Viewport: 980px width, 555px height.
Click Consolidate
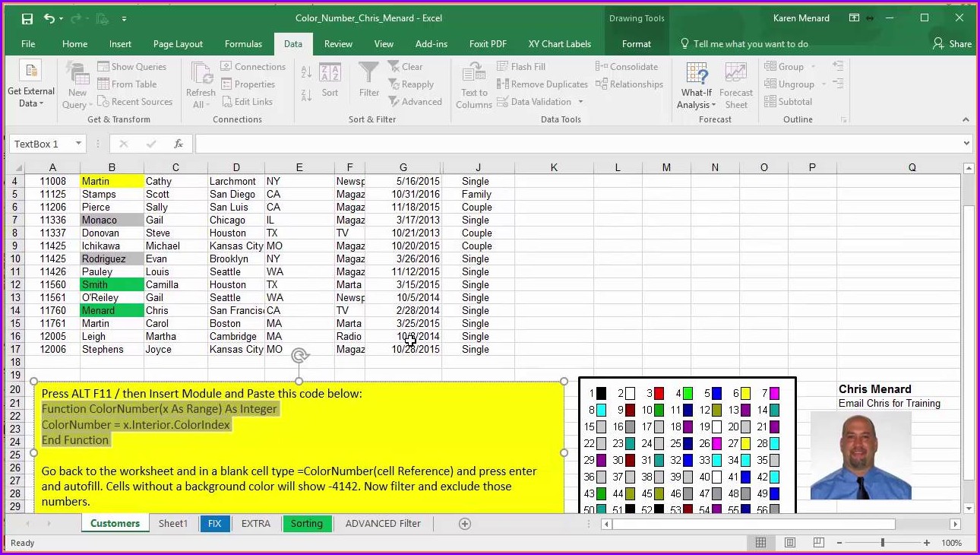coord(627,67)
